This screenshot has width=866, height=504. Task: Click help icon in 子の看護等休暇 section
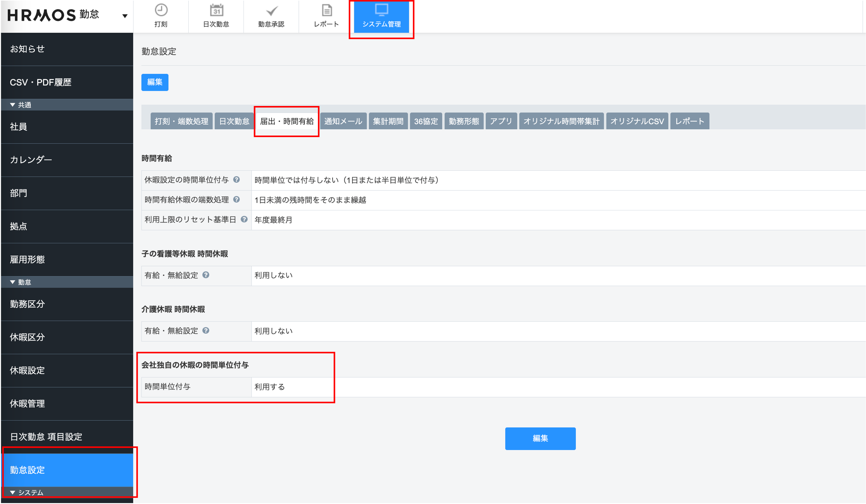206,275
